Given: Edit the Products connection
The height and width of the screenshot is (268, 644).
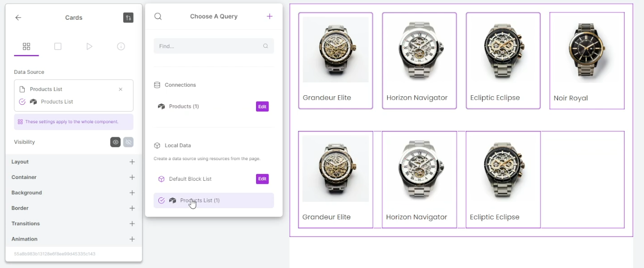Looking at the screenshot, I should [262, 107].
